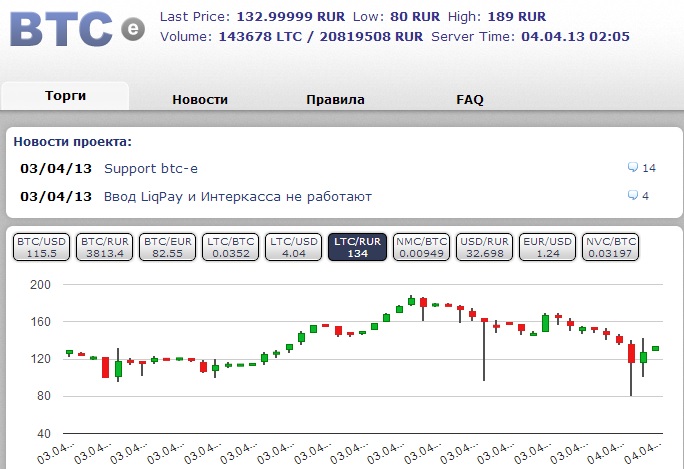Viewport: 684px width, 469px height.
Task: Select the BTC/USD pair button
Action: [x=41, y=247]
